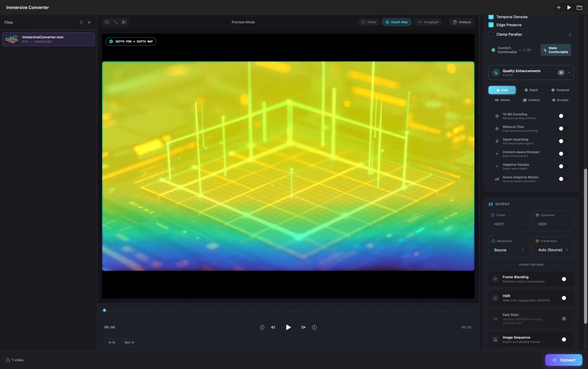Click the Make Comfortable button
The height and width of the screenshot is (369, 588).
[x=555, y=50]
